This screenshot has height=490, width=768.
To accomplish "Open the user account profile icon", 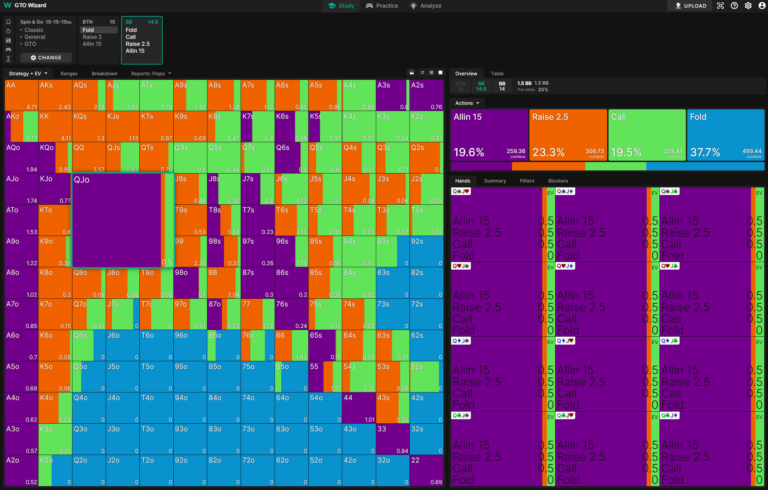I will (761, 6).
